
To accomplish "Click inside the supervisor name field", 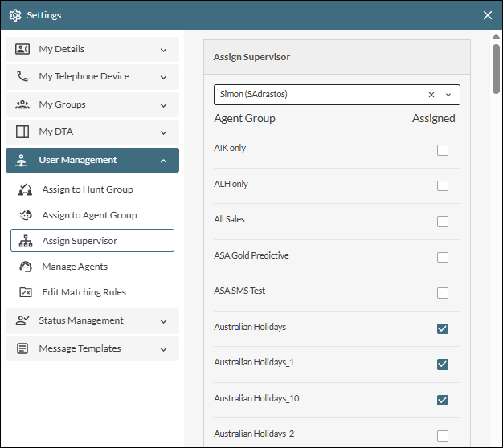I will coord(317,95).
